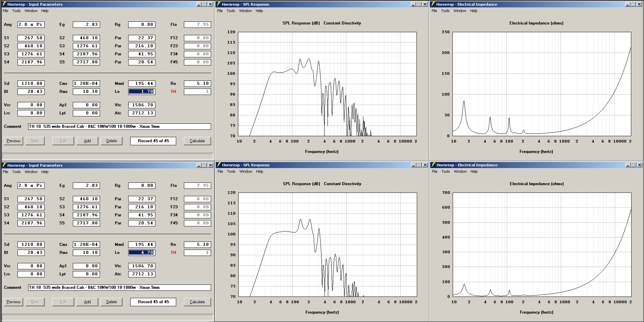Click Add button in bottom Input Parameters window
644x322 pixels.
point(87,302)
